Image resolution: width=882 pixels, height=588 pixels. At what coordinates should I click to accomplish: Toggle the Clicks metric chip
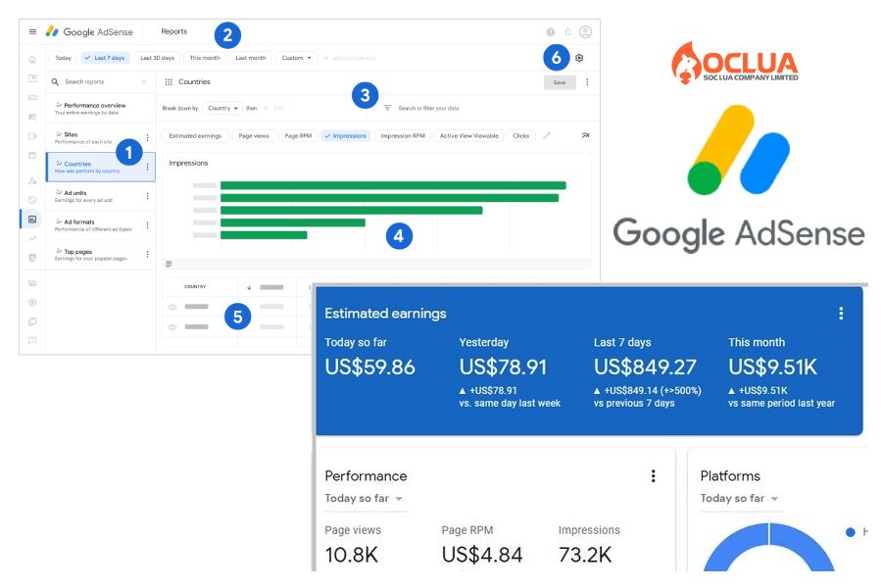(521, 135)
